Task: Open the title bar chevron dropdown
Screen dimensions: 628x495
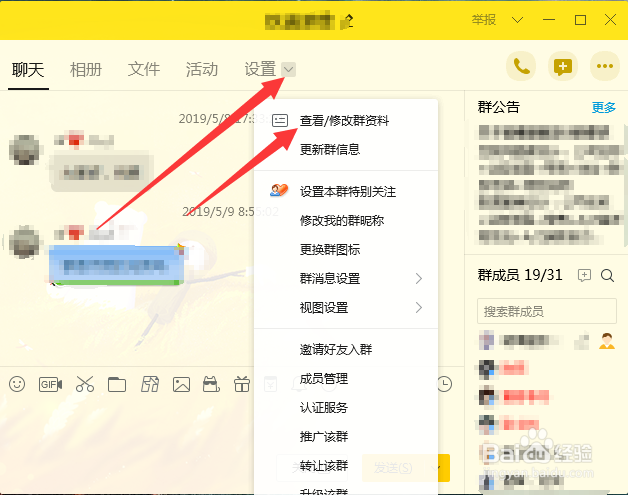Action: pyautogui.click(x=517, y=20)
